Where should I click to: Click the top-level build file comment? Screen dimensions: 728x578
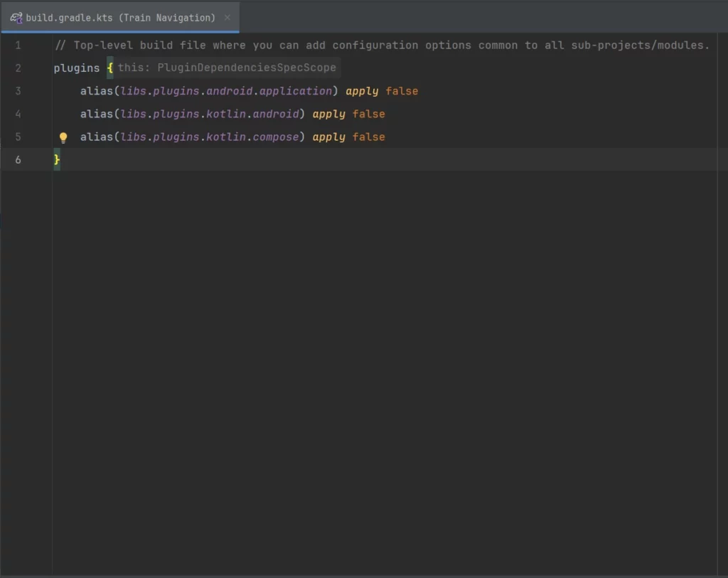382,46
